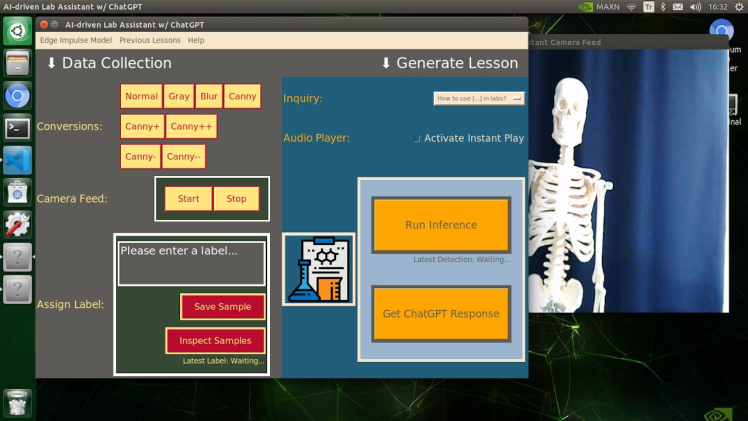
Task: Click the Run Inference button
Action: 441,225
